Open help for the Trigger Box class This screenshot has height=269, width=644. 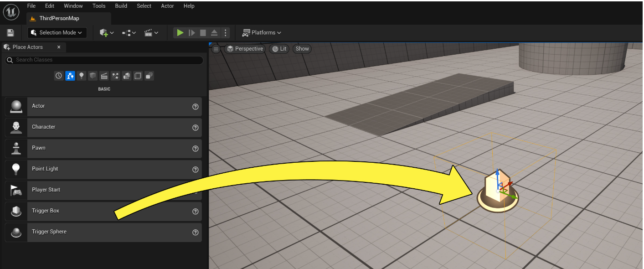point(196,212)
